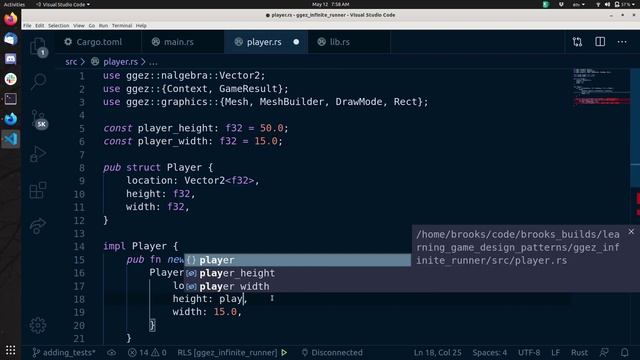
Task: Open the clock and calendar in top bar
Action: tap(331, 4)
